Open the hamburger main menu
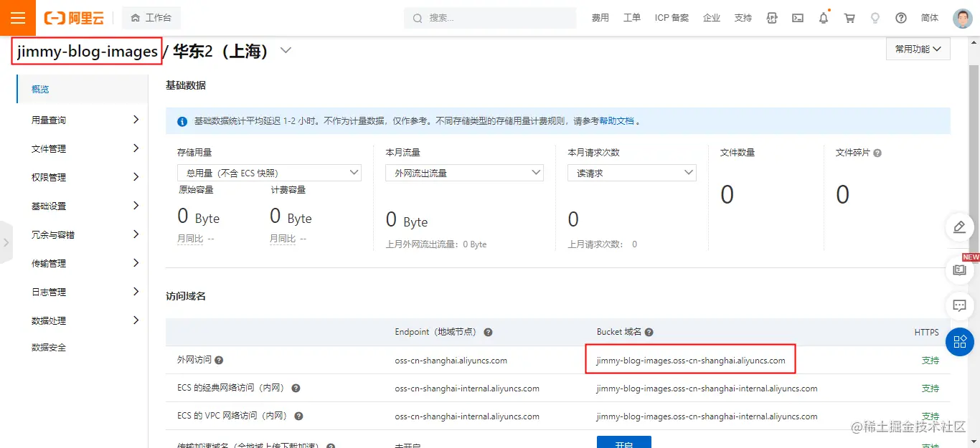The image size is (980, 448). coord(18,18)
